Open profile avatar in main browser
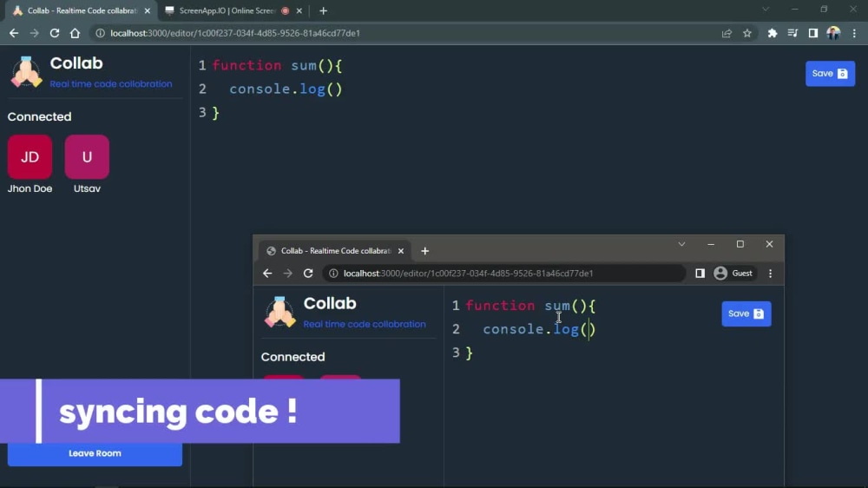 [x=833, y=33]
